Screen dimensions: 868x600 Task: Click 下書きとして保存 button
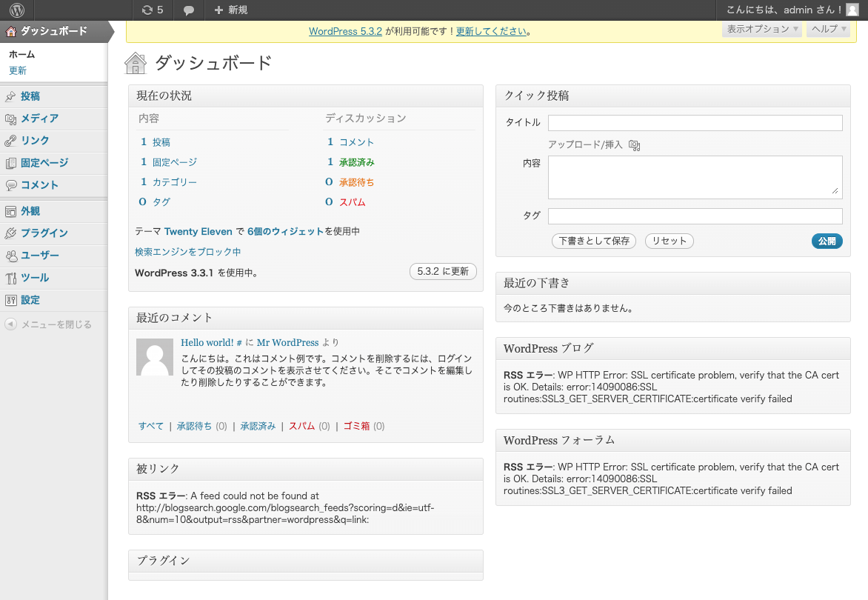tap(594, 241)
